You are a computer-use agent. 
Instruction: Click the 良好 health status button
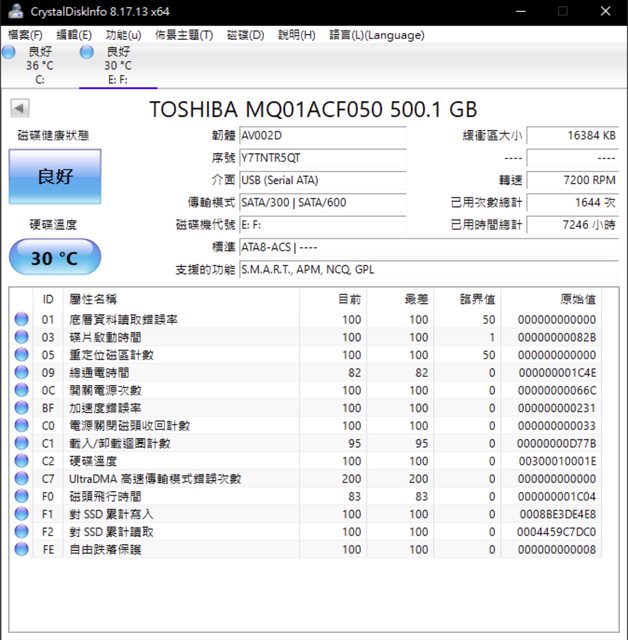coord(55,177)
